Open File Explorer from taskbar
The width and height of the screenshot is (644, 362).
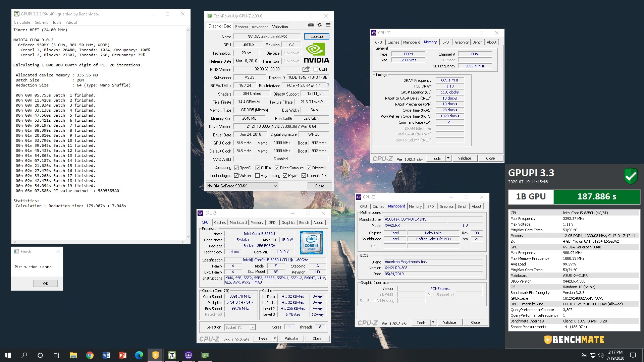click(x=73, y=355)
